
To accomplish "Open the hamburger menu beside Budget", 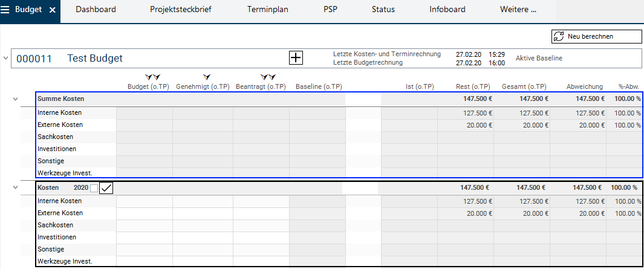I will click(x=5, y=10).
